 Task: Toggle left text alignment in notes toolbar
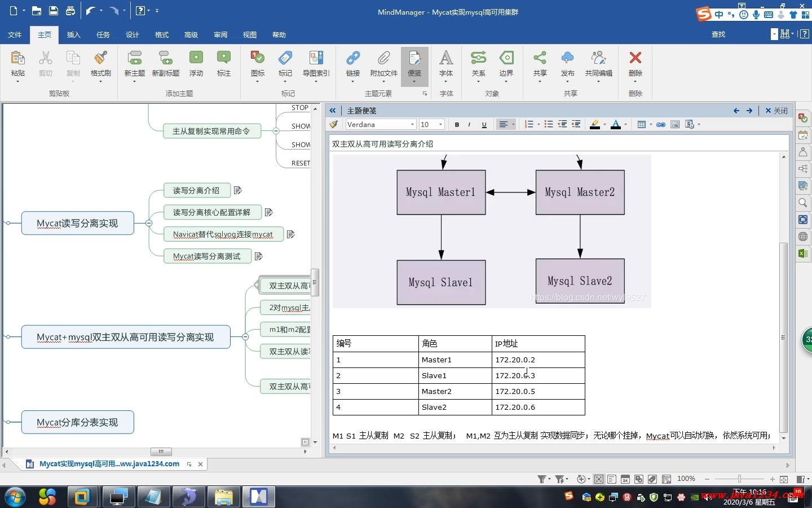pos(504,124)
